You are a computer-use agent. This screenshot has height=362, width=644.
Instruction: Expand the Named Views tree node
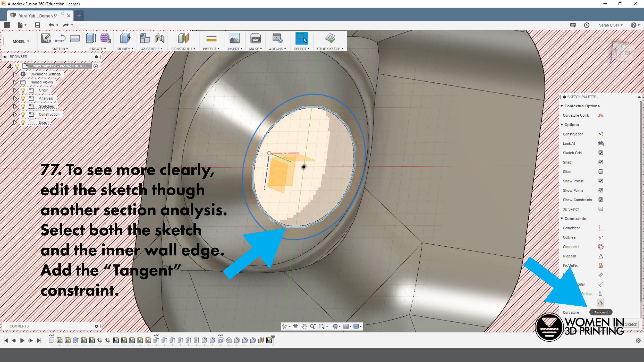15,82
